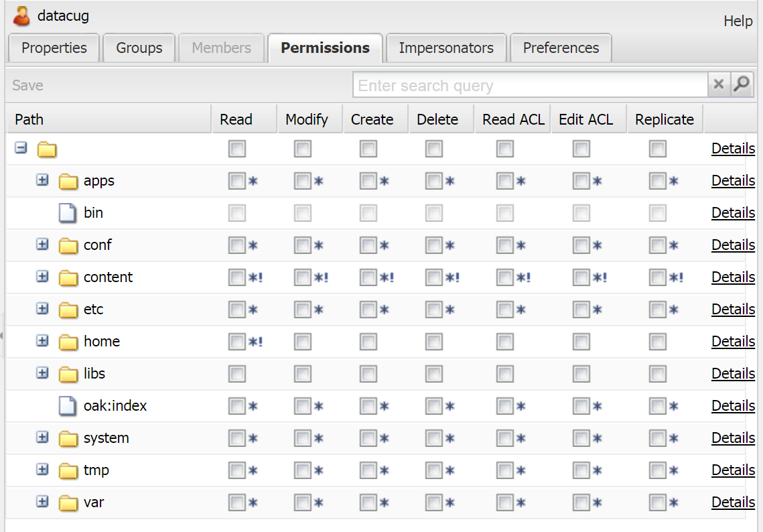Collapse the root tree node
The width and height of the screenshot is (763, 532).
click(x=21, y=148)
